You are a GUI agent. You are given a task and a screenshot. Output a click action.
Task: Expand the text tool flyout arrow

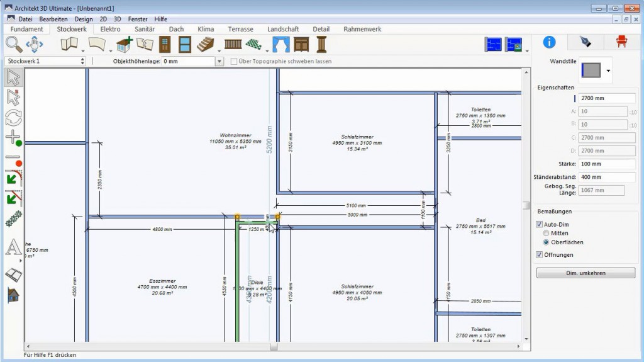tap(21, 261)
